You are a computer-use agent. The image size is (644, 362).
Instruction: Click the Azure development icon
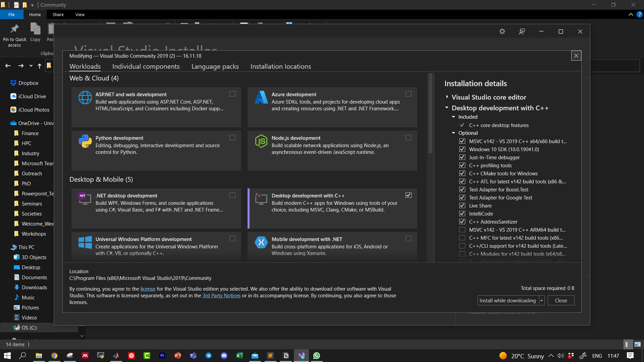click(x=262, y=98)
